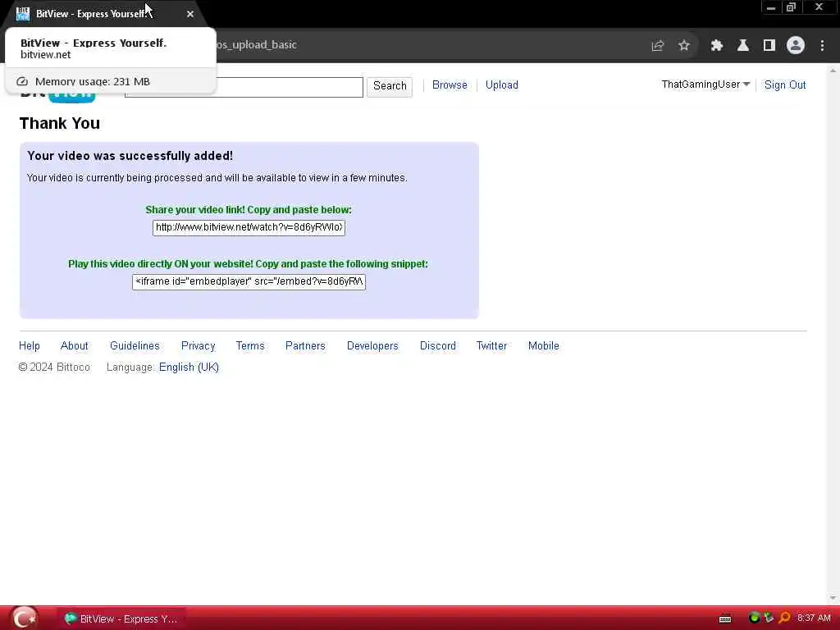Click the "Thank You" heading
Screen dimensions: 840x630
pyautogui.click(x=59, y=123)
